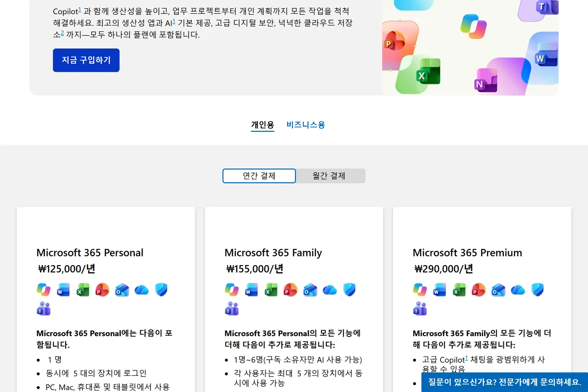
Task: Click the 'PC, Mac, 휴대폰 및 태블릿에서 사용' bullet
Action: (108, 387)
